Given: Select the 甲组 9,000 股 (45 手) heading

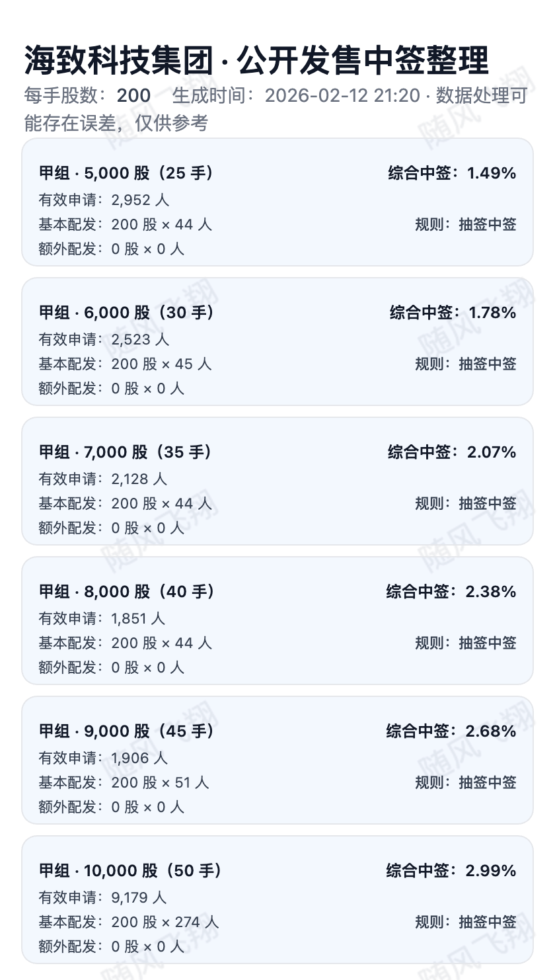Looking at the screenshot, I should [127, 731].
